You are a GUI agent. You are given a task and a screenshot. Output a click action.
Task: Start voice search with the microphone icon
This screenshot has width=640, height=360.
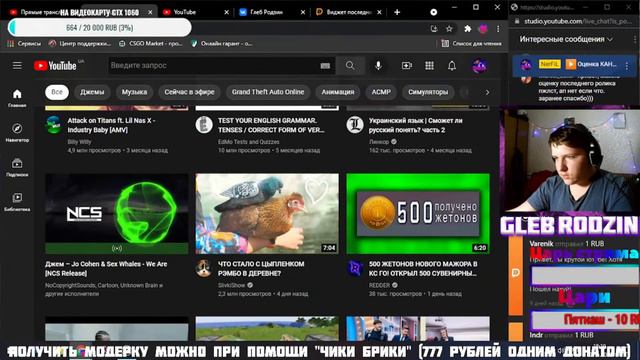click(378, 65)
